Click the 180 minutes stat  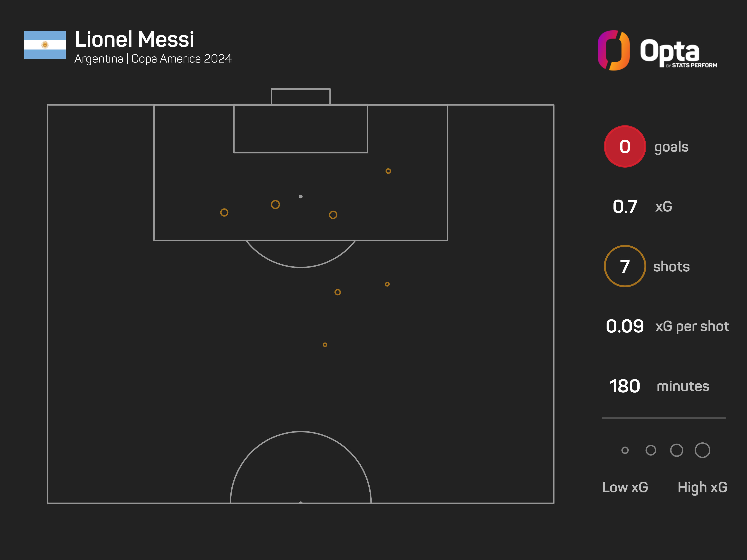[x=625, y=386]
